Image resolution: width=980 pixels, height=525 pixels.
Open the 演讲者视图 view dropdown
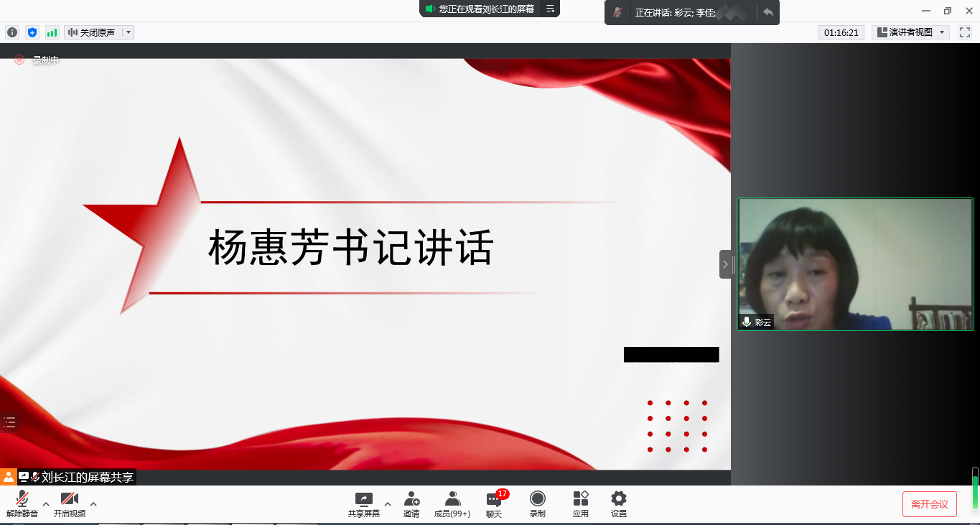pos(910,32)
